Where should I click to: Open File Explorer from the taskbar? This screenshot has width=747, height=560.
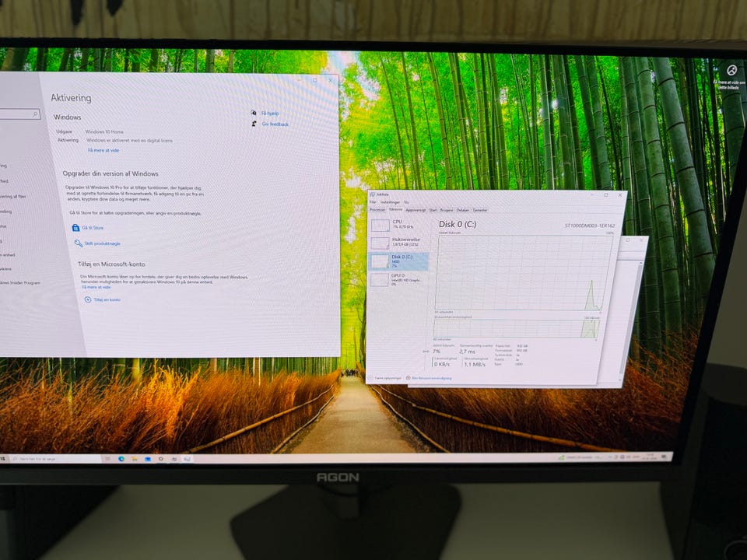tap(135, 459)
